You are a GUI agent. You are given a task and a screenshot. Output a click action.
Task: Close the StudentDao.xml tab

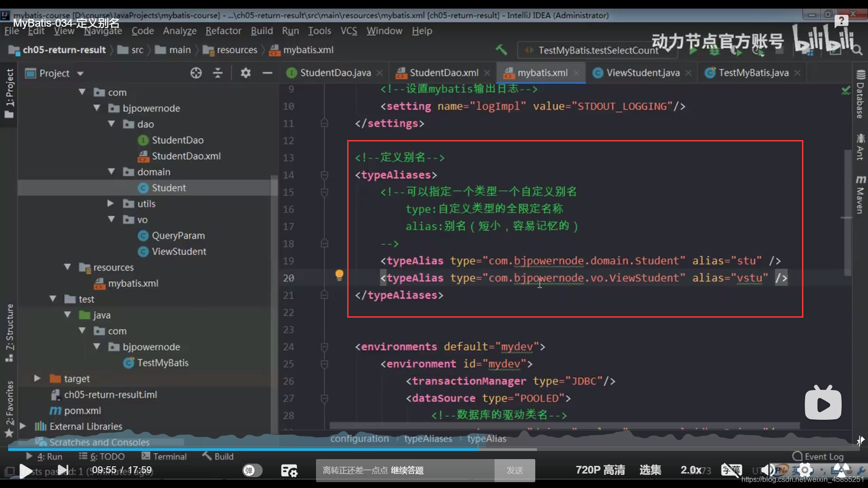click(x=487, y=73)
